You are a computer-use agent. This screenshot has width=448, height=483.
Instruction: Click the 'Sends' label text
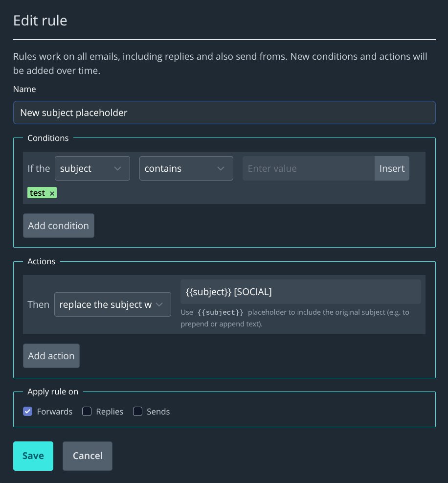(158, 412)
